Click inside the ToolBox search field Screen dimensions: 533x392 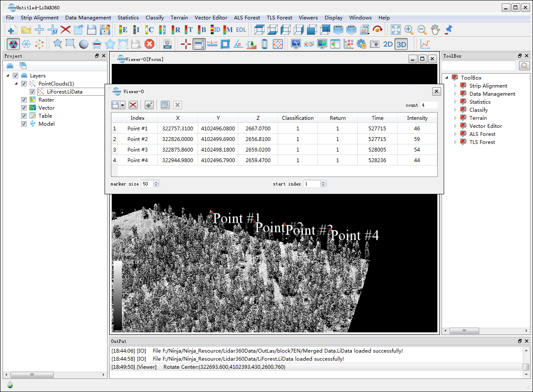click(x=479, y=66)
